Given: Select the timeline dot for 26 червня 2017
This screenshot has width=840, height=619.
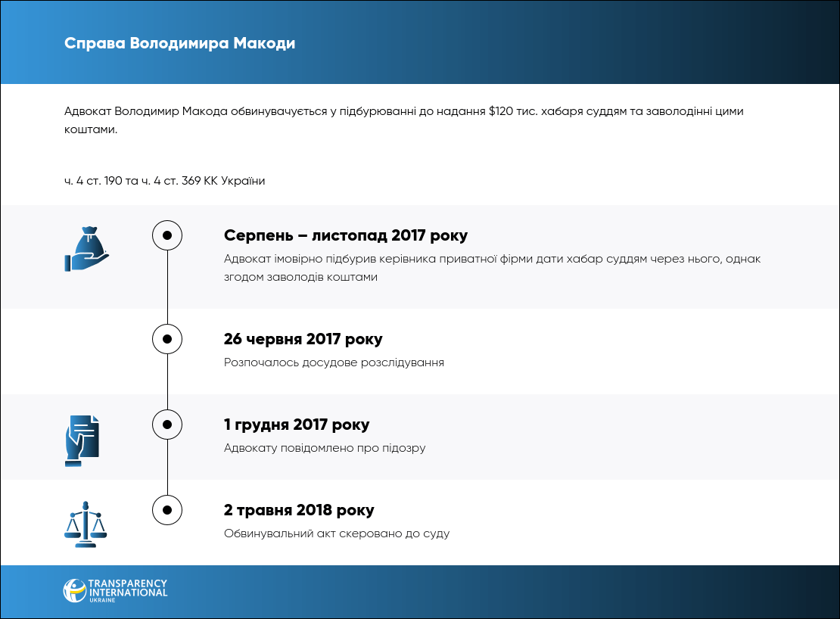Looking at the screenshot, I should pos(167,339).
